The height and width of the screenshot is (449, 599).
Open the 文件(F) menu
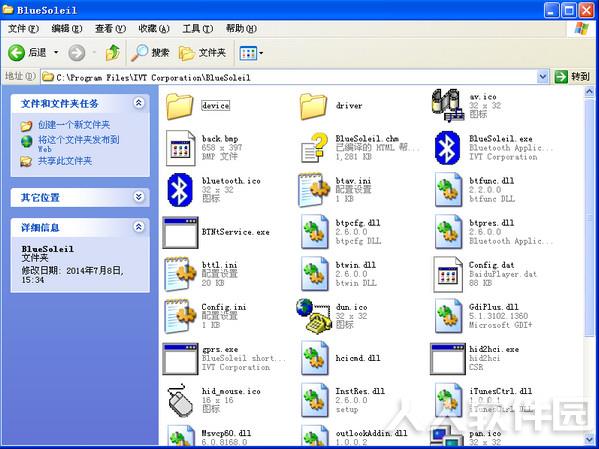tap(24, 29)
